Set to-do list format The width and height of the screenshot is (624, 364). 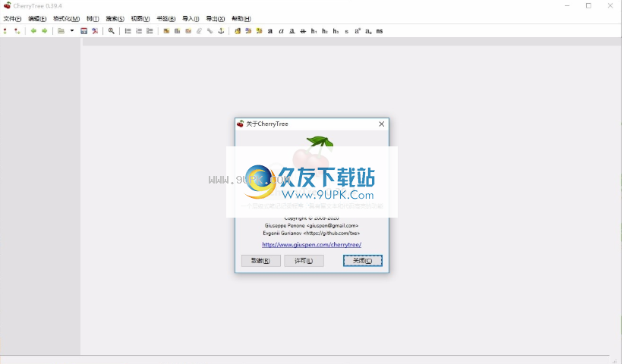coord(150,31)
